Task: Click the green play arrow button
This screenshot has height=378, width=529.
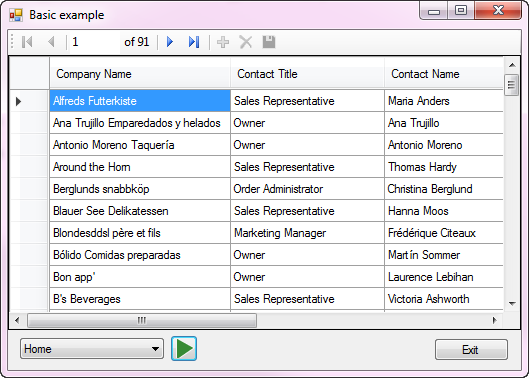Action: (184, 349)
